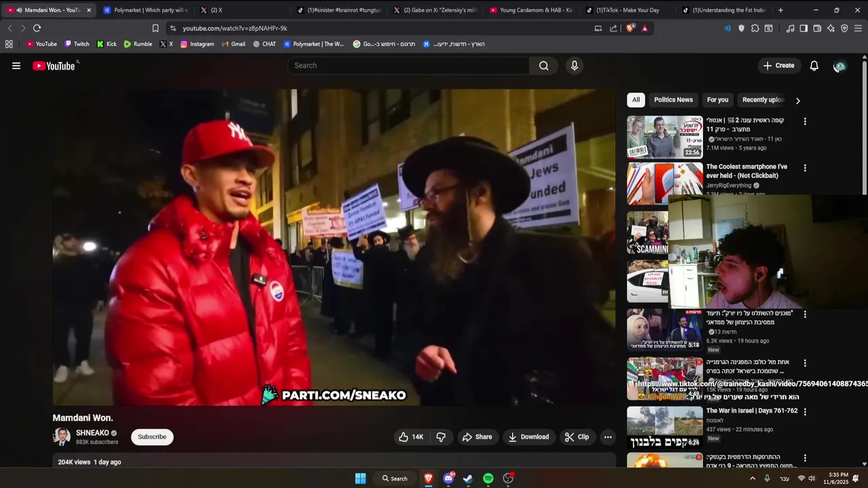
Task: Switch to the Polymarket tab
Action: click(145, 10)
